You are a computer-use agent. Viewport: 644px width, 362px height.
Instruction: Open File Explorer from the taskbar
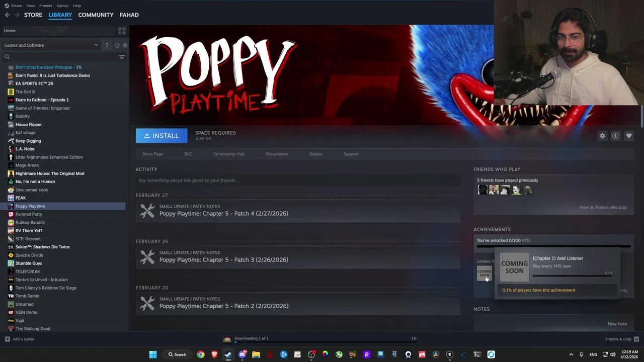(256, 354)
